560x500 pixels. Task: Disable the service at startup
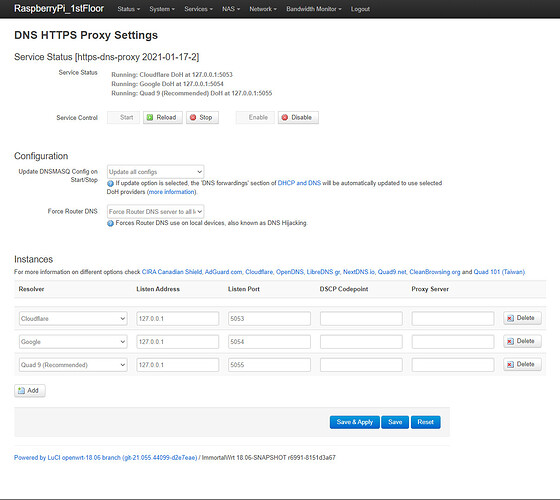(298, 118)
